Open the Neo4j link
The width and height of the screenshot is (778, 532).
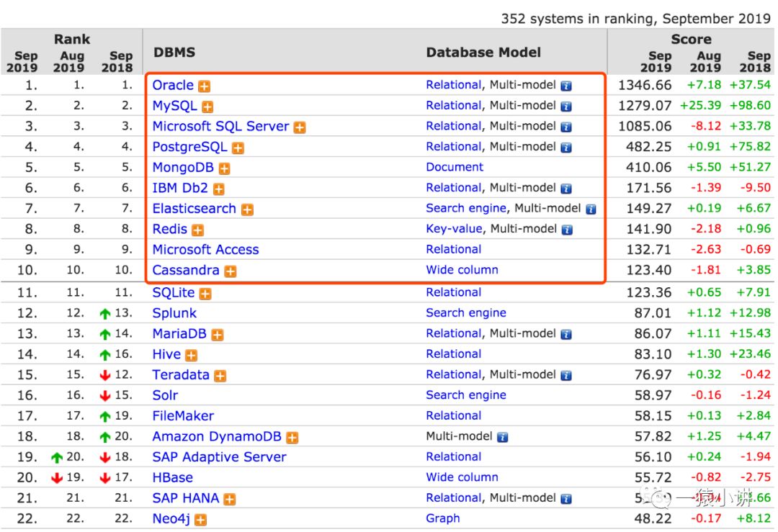171,518
